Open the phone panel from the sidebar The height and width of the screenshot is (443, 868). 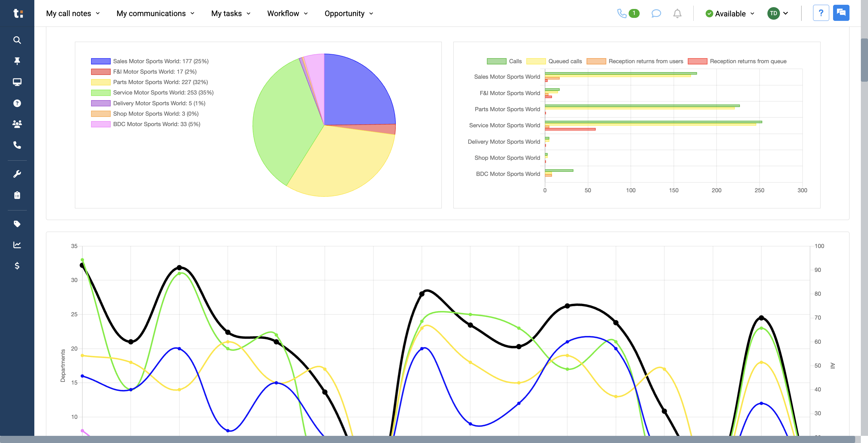17,145
